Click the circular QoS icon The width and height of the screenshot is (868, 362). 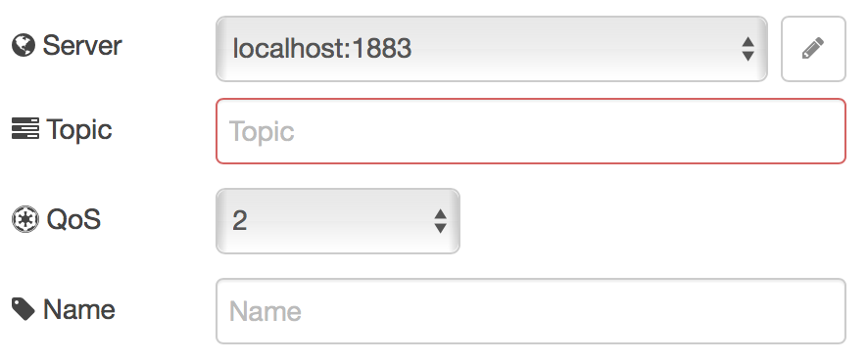click(x=24, y=219)
